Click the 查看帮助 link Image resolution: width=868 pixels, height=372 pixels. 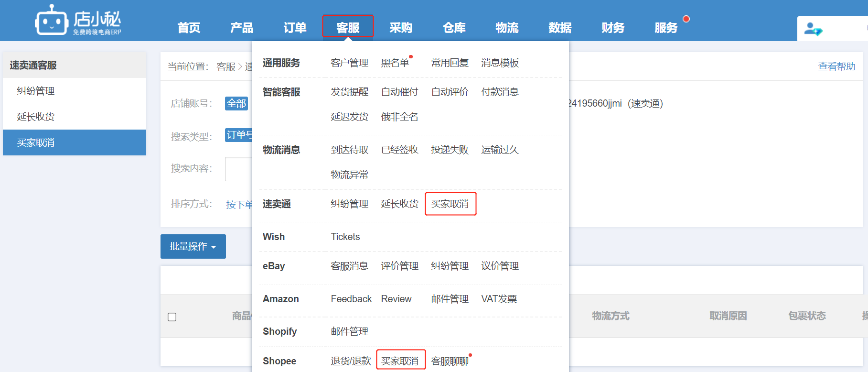836,66
